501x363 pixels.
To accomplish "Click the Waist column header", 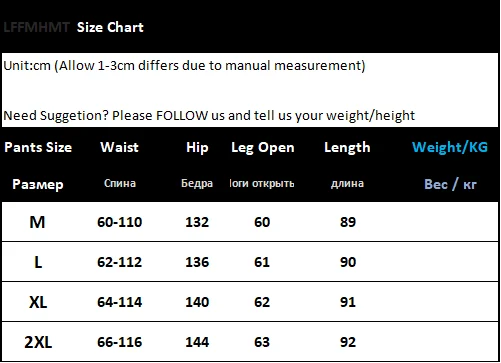I will click(x=119, y=147).
